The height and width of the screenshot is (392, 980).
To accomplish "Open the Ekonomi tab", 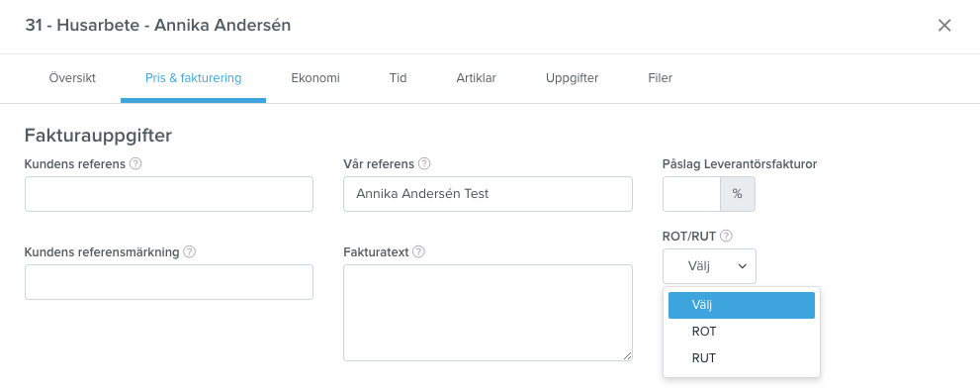I will click(x=315, y=78).
